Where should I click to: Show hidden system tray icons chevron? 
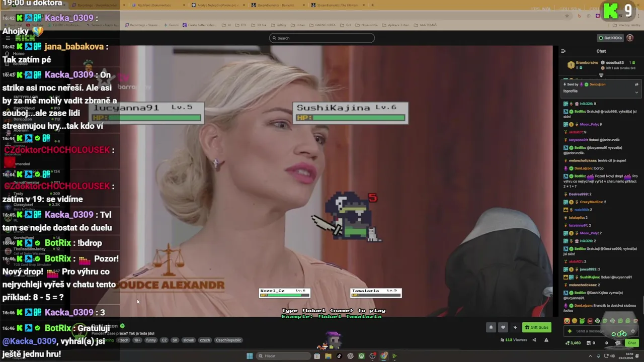coord(590,356)
